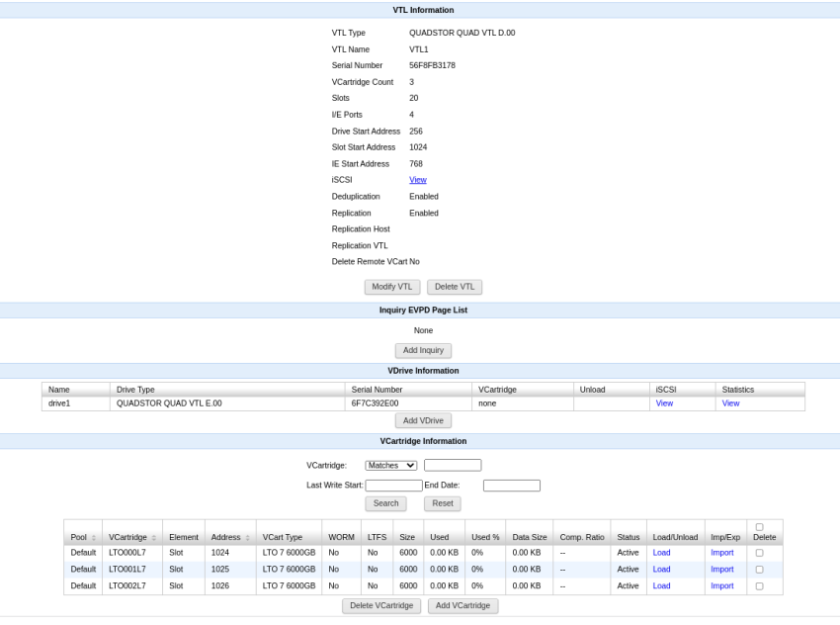Click the address 1025 cell
Image resolution: width=840 pixels, height=625 pixels.
click(230, 570)
